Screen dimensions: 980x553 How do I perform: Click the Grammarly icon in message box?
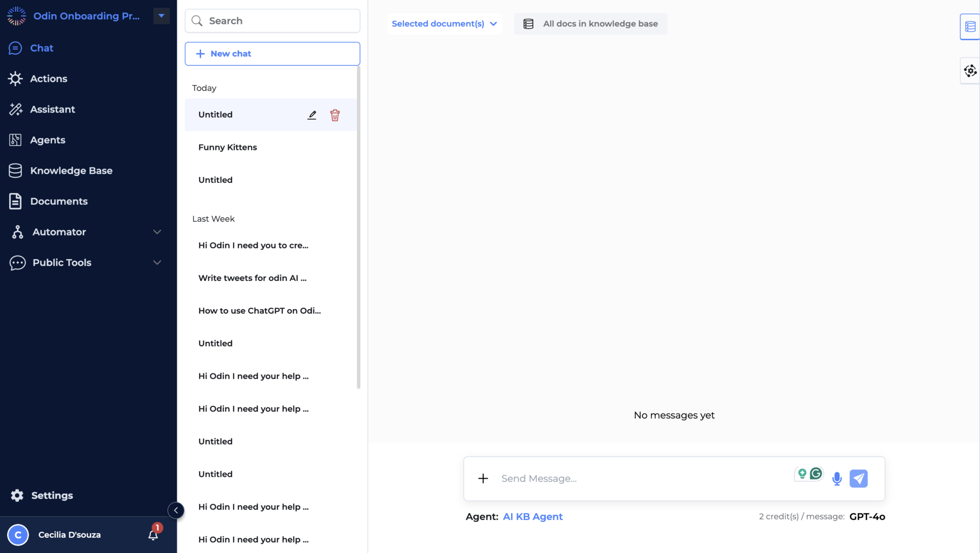coord(815,473)
